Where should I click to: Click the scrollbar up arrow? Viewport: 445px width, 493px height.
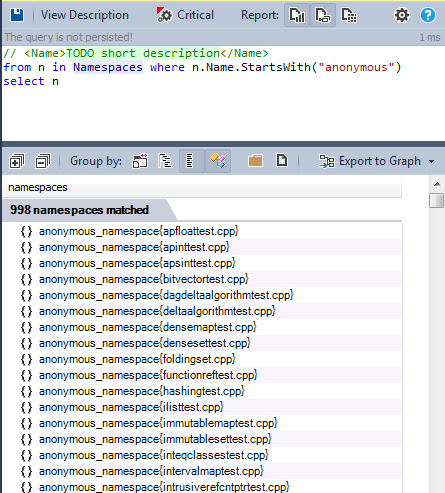coord(437,184)
